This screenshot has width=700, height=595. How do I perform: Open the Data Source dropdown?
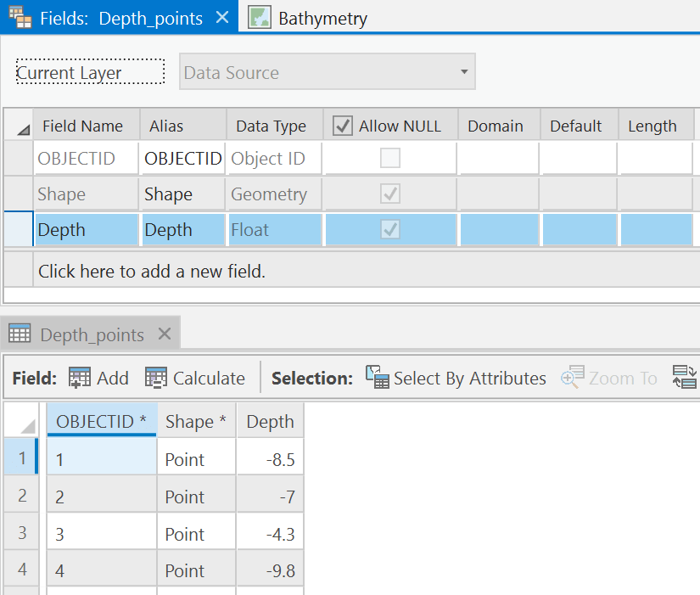[465, 72]
